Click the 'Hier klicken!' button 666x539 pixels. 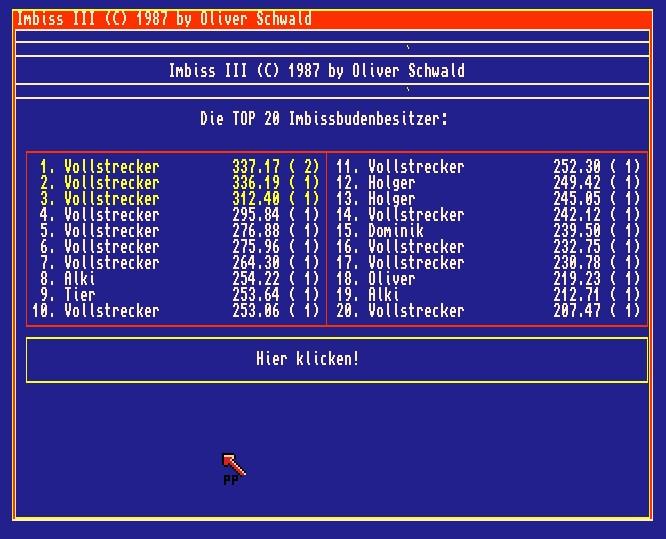tap(337, 360)
